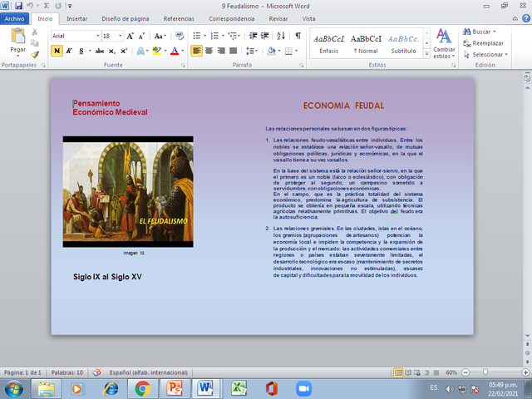Click the zoom slider handle

click(485, 372)
